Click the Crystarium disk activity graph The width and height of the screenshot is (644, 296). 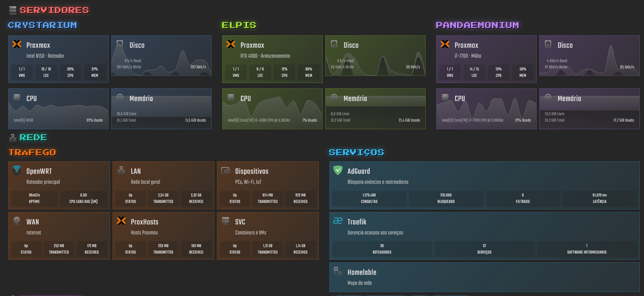coord(161,56)
